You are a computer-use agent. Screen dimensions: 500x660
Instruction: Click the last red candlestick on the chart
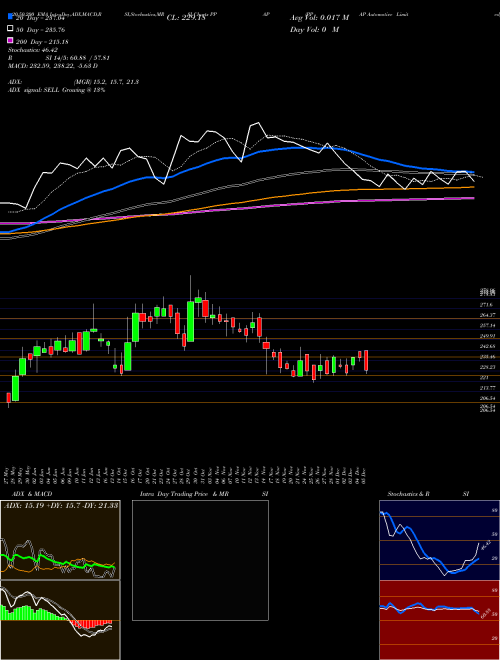point(366,361)
